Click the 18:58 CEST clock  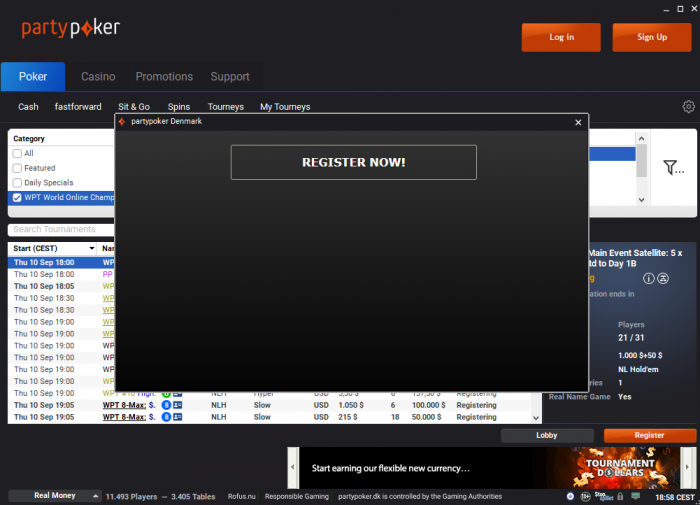675,497
